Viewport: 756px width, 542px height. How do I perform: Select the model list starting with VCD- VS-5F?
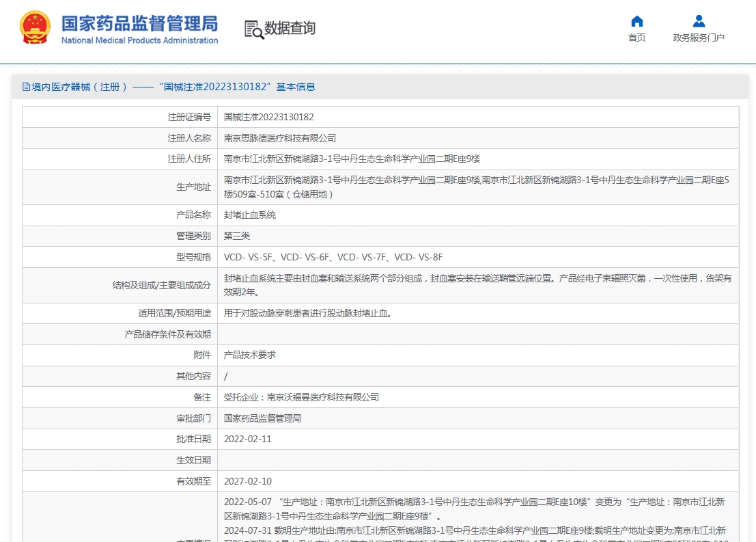coord(333,257)
